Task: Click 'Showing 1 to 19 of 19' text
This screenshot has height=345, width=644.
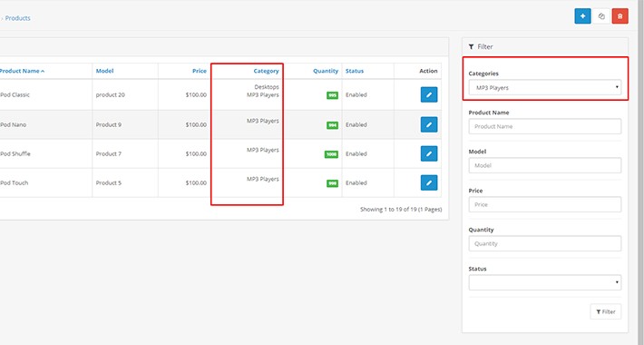Action: tap(401, 210)
